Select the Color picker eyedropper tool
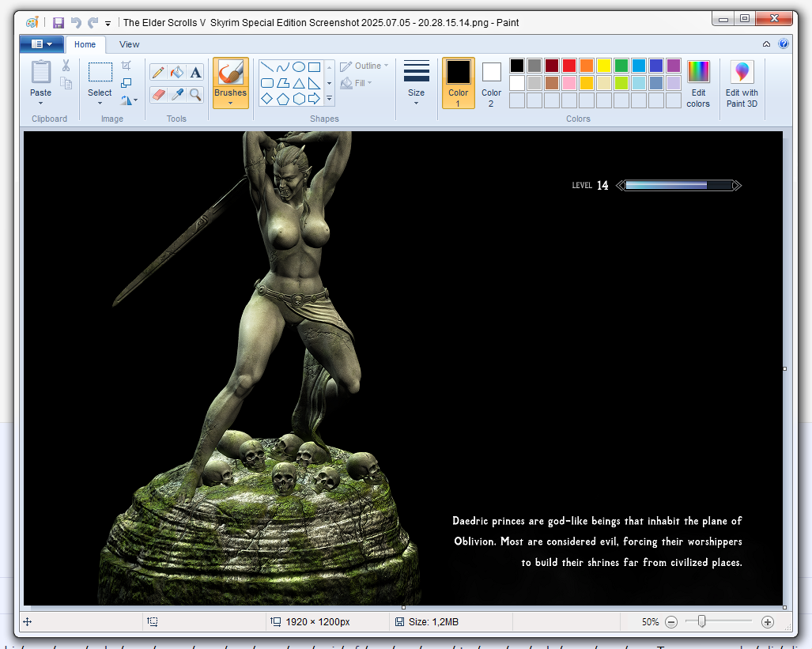The height and width of the screenshot is (649, 812). [177, 94]
